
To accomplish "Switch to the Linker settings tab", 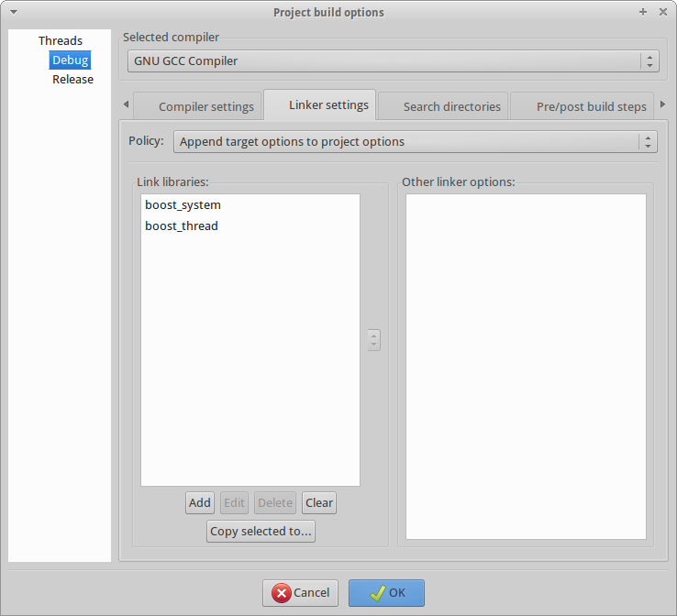I will 320,104.
